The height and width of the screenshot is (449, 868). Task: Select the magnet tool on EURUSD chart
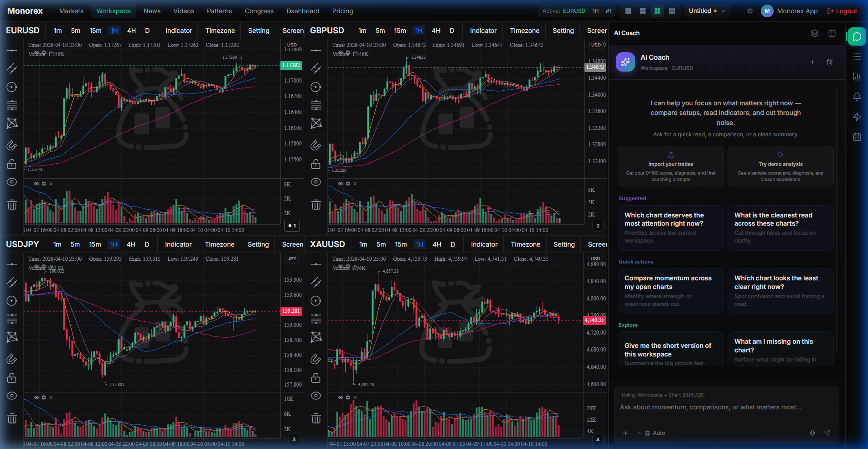tap(12, 145)
